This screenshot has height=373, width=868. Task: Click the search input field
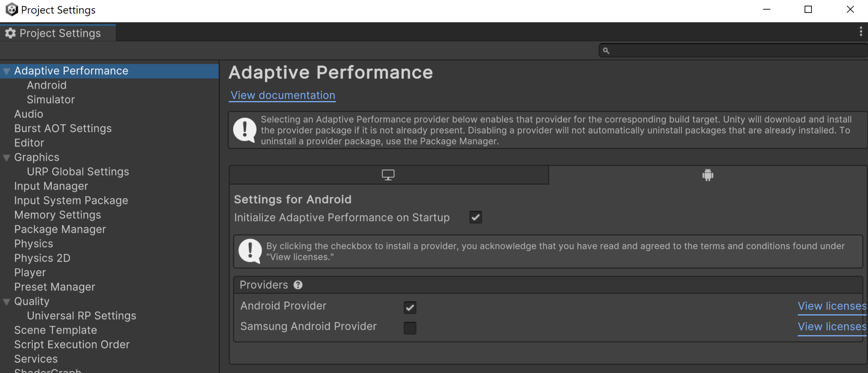pos(731,50)
